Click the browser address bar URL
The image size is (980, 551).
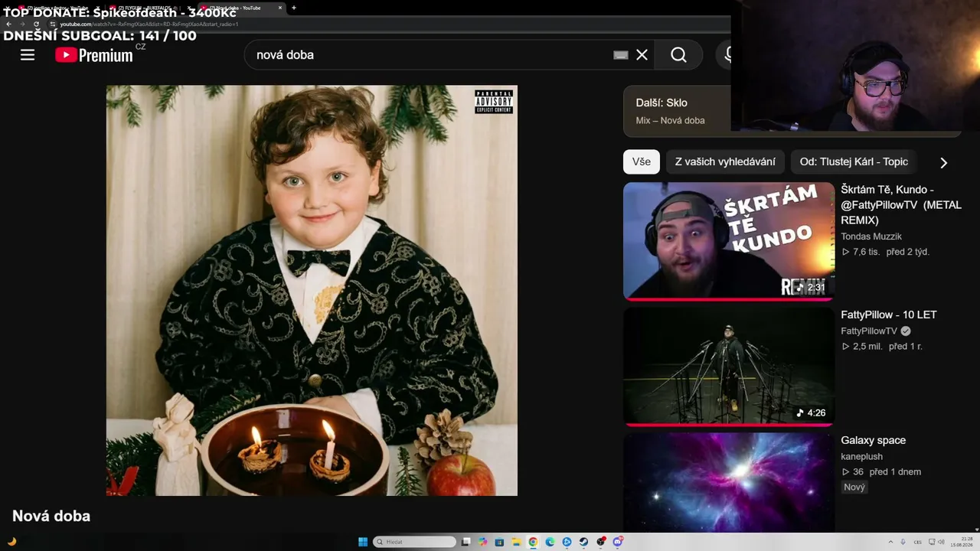(149, 24)
